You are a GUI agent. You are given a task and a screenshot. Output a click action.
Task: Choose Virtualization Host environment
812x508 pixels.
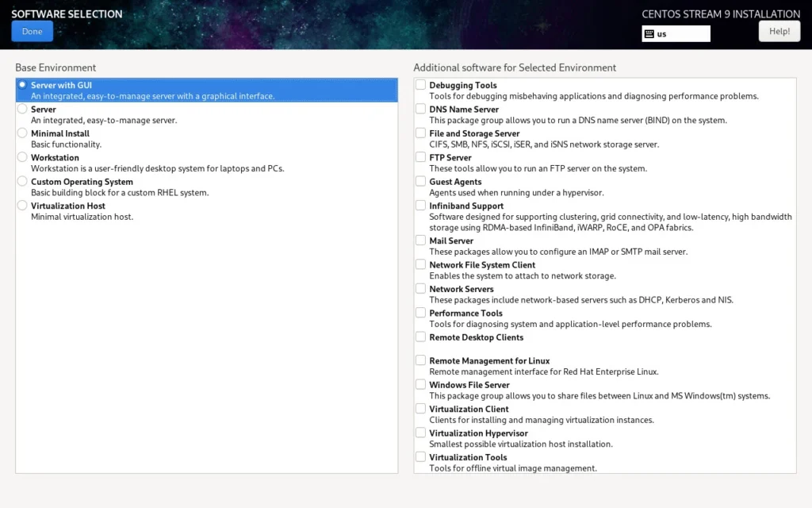22,206
